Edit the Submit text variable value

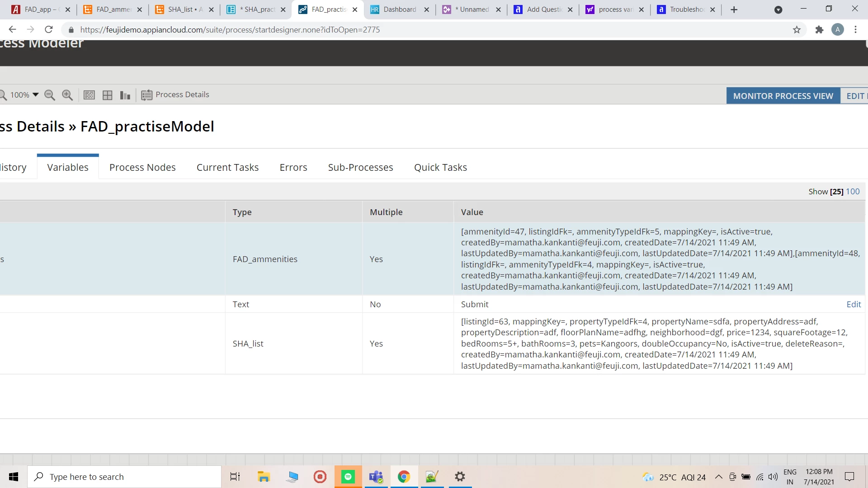click(x=854, y=305)
